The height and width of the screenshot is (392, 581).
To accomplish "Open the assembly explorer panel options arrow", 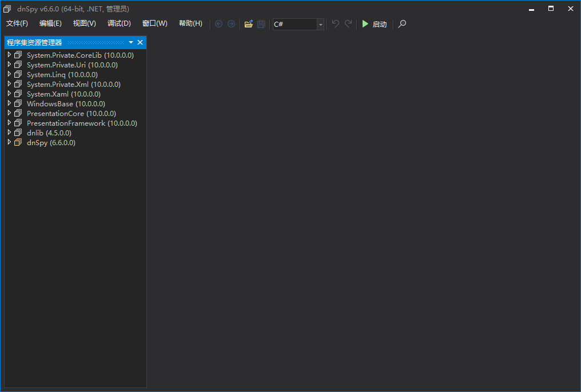I will 131,42.
